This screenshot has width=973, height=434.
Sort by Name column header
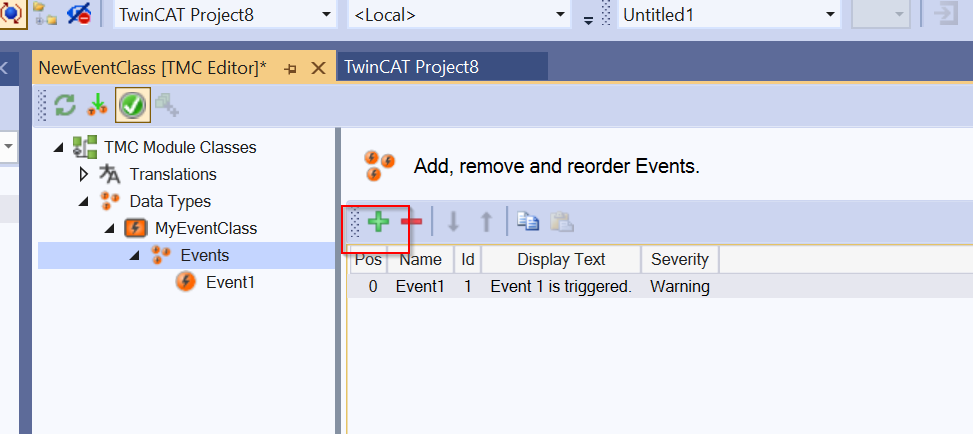pyautogui.click(x=421, y=260)
